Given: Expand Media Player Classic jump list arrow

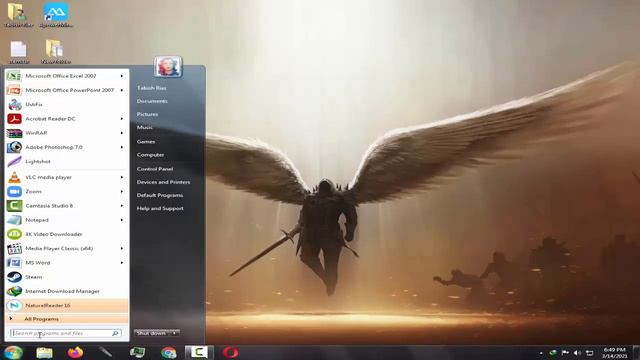Looking at the screenshot, I should pos(122,249).
